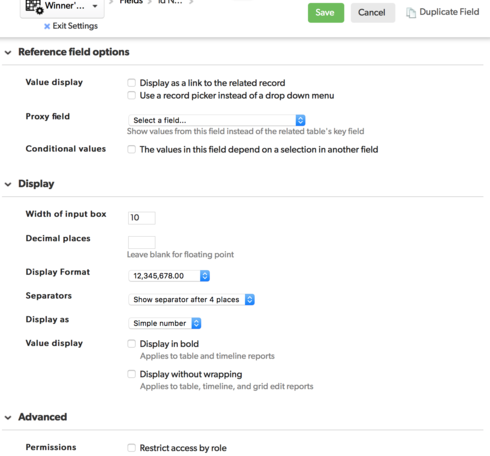Screen dimensions: 490x456
Task: Collapse the Display section chevron
Action: point(8,184)
